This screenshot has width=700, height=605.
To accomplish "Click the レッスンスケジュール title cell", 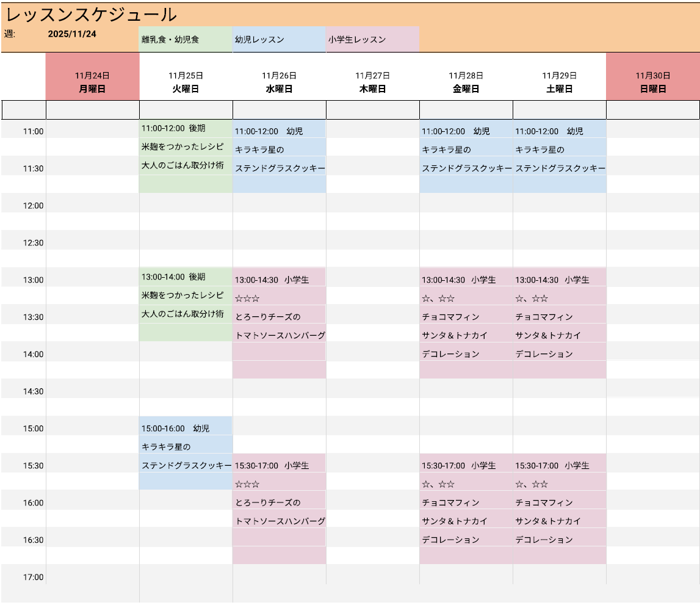I will 92,15.
